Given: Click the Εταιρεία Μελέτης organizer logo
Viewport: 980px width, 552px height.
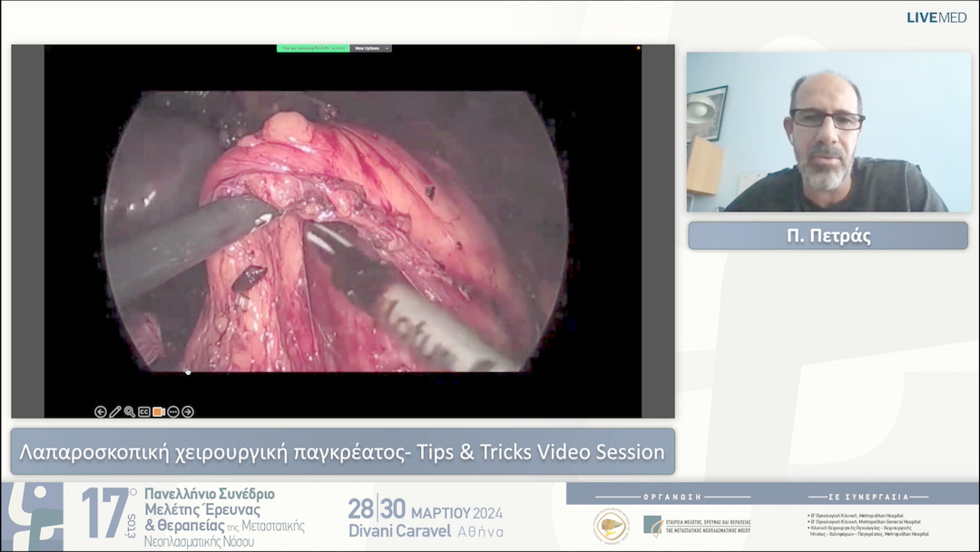Looking at the screenshot, I should (x=696, y=526).
